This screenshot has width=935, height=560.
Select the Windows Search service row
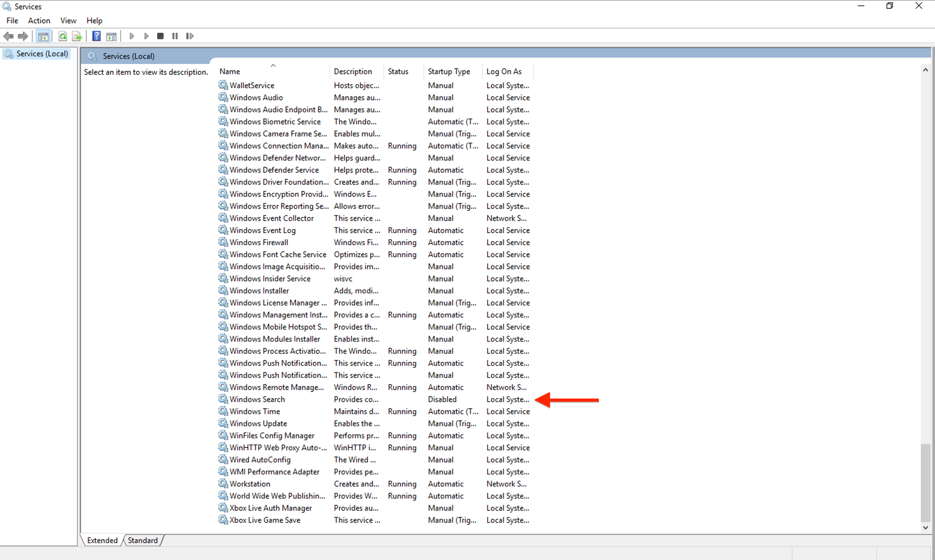pyautogui.click(x=257, y=399)
